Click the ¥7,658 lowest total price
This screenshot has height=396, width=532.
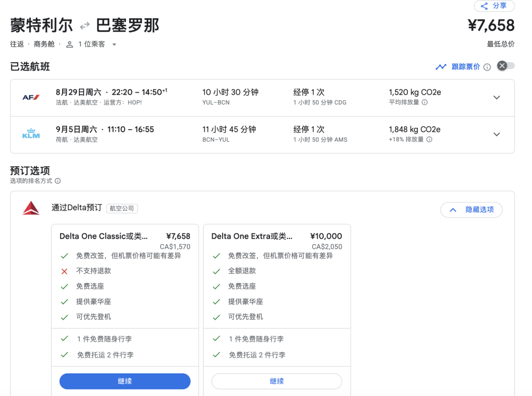491,26
